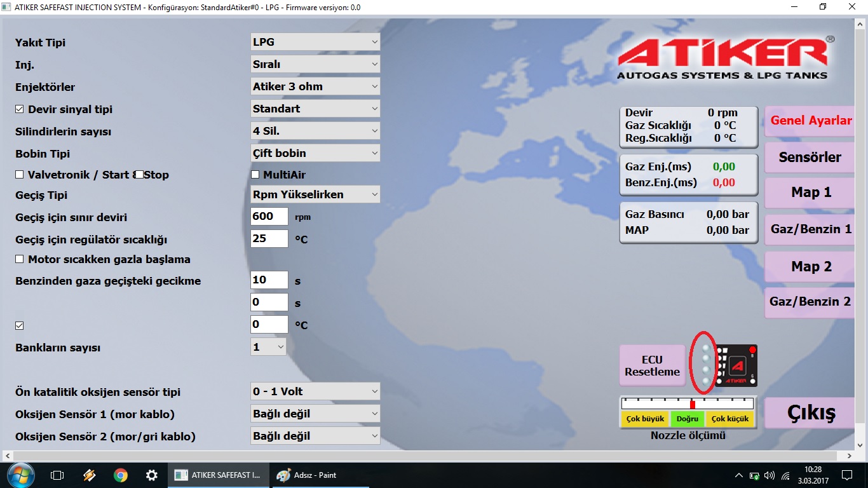Click the red LED on Atiker switch
The image size is (868, 488).
pos(752,350)
